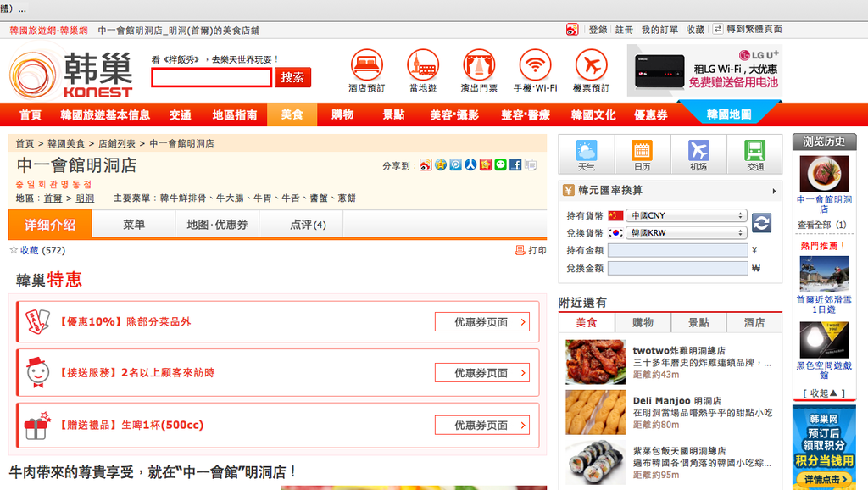
Task: Share to Weibo via first share icon
Action: (426, 164)
